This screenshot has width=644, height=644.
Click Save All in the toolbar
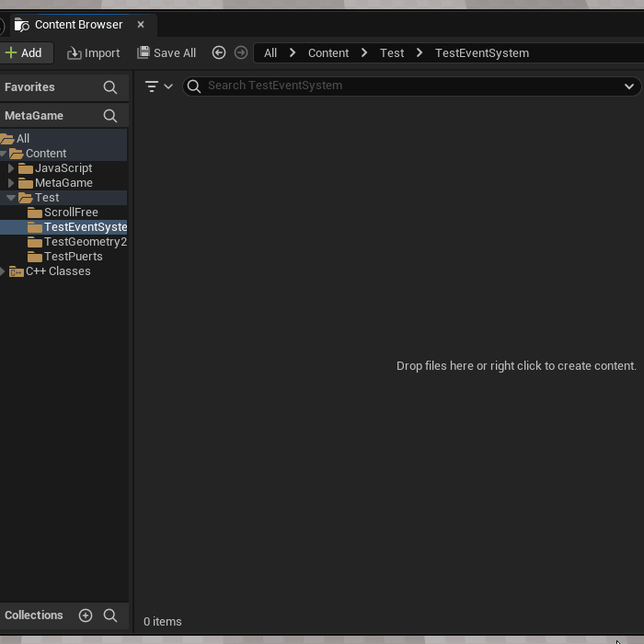coord(167,53)
